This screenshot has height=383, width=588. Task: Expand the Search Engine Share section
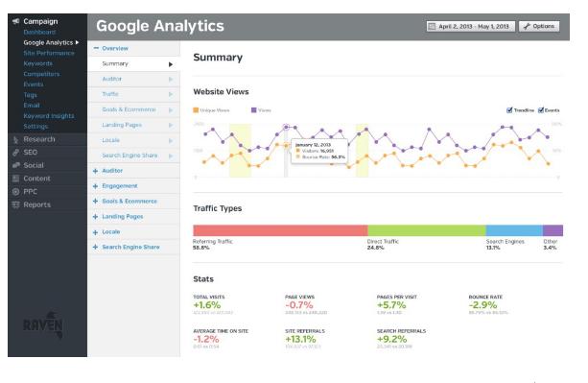point(95,248)
